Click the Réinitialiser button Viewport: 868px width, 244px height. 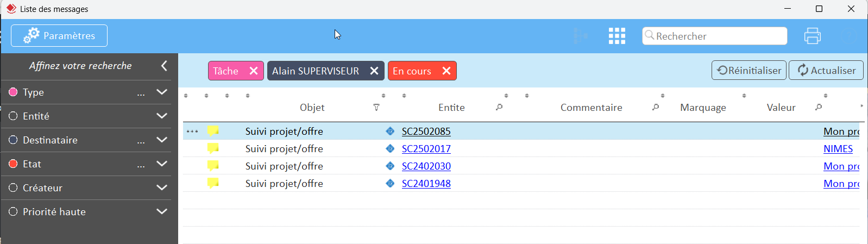[749, 70]
